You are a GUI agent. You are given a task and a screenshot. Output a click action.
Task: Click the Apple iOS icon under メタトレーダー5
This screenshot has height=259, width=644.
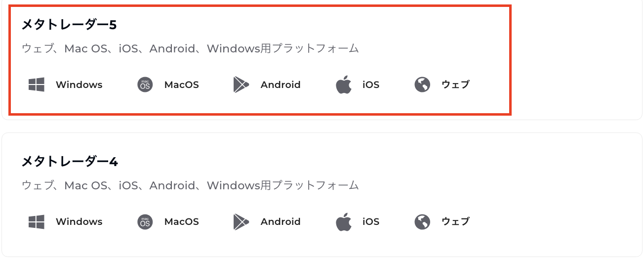(343, 85)
